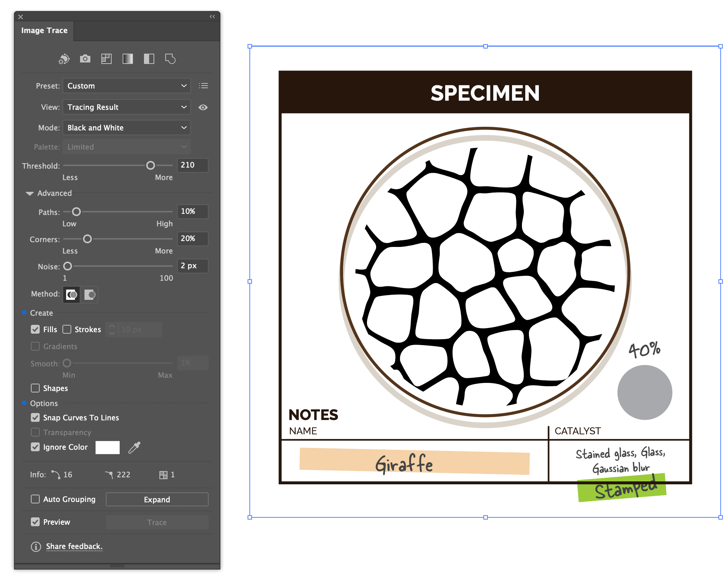The image size is (728, 585).
Task: Select the Black and White preset icon
Action: pos(149,59)
